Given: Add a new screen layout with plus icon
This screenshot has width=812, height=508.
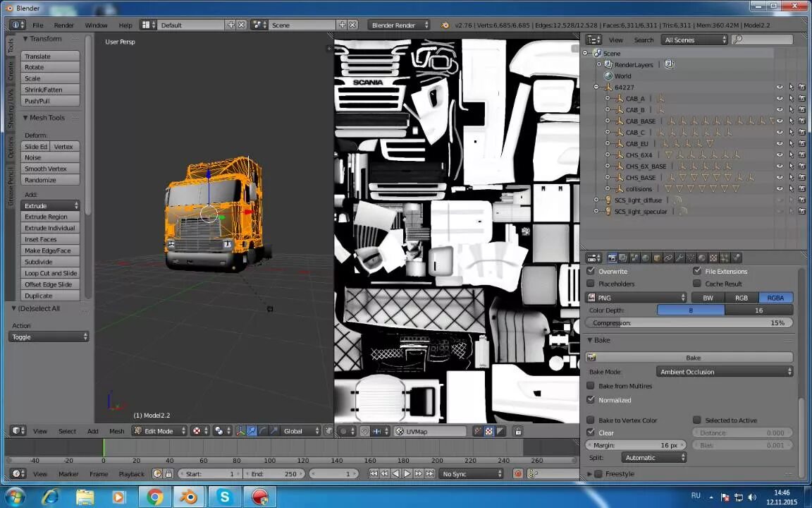Looking at the screenshot, I should click(x=231, y=25).
